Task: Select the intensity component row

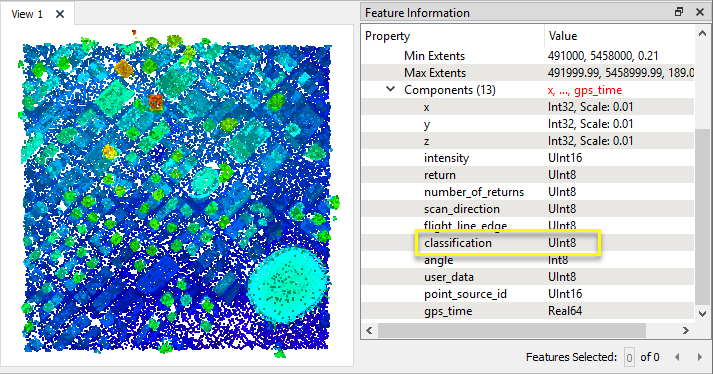Action: pos(528,158)
